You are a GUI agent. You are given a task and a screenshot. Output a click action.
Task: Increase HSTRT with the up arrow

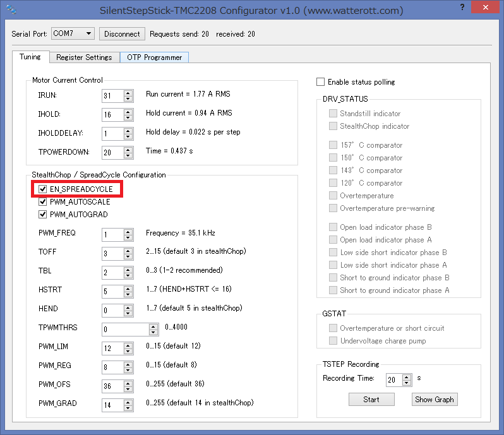click(128, 289)
